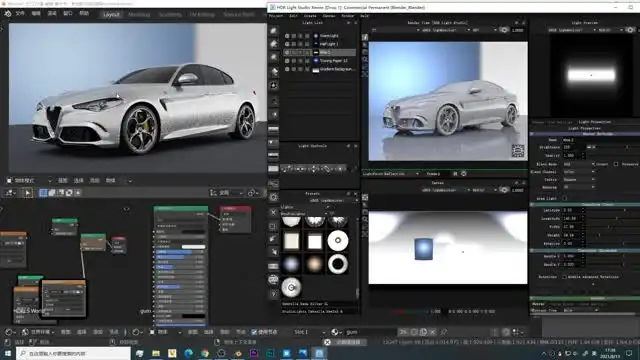
Task: Open the LightPaint Reflection dropdown
Action: click(391, 173)
